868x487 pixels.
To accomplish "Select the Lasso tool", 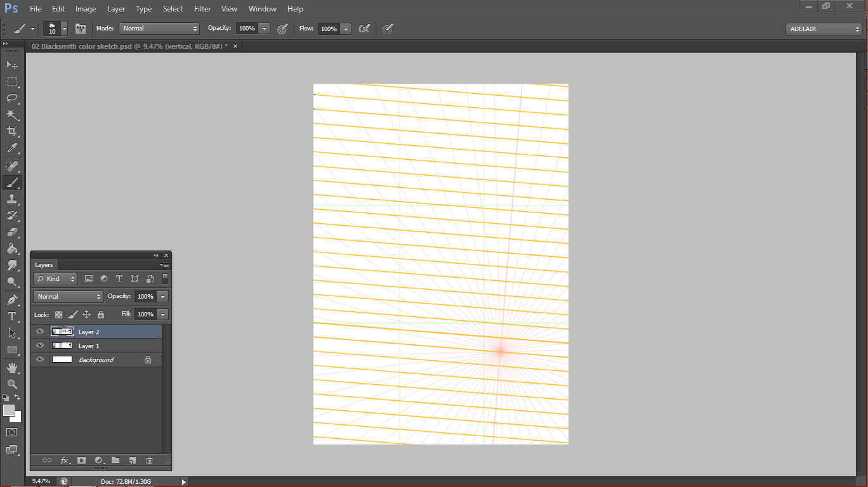I will [x=12, y=98].
